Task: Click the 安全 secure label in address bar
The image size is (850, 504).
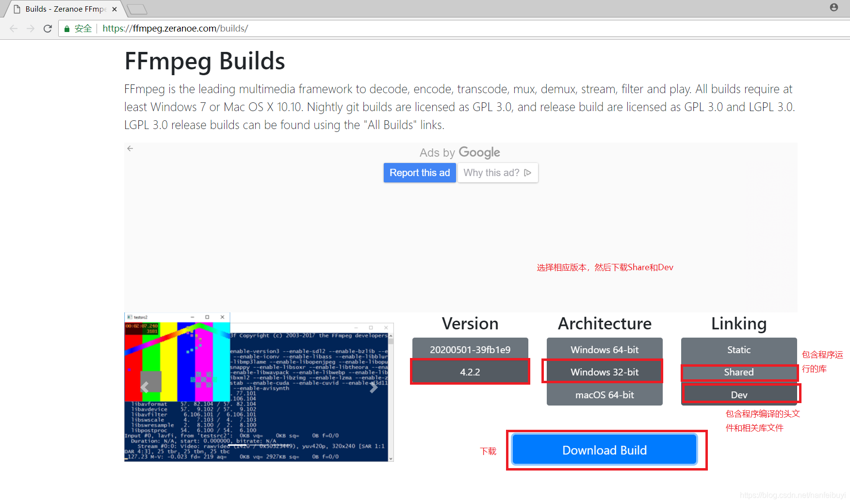Action: pos(83,29)
